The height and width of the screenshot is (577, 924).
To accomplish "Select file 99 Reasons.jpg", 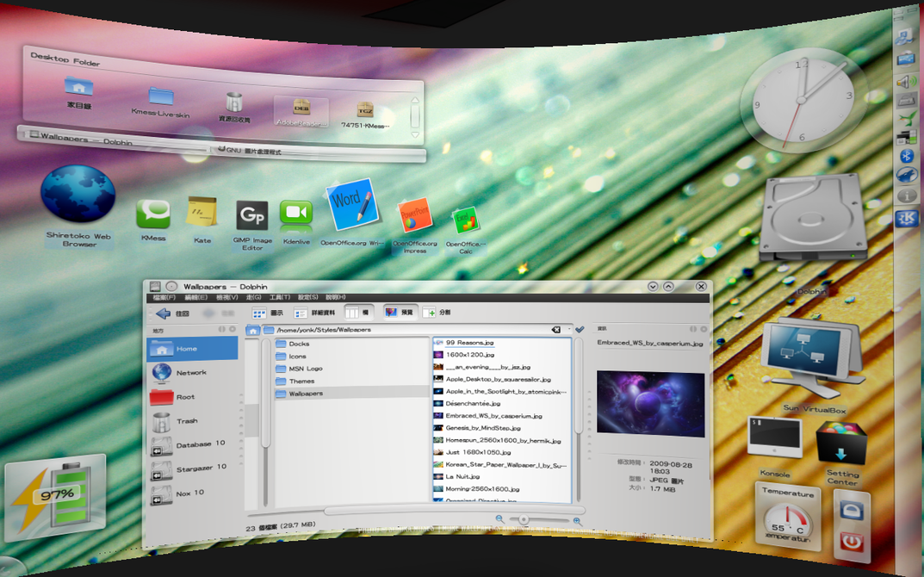I will coord(469,343).
